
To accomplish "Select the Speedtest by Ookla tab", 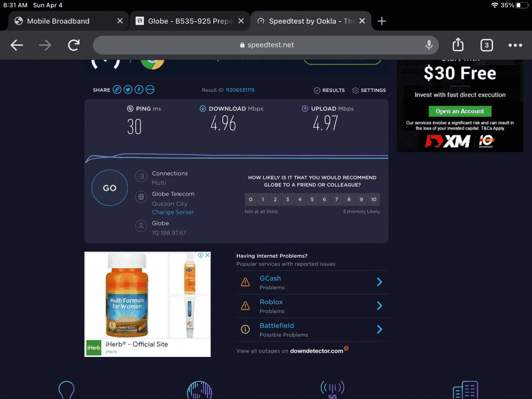I will point(311,21).
